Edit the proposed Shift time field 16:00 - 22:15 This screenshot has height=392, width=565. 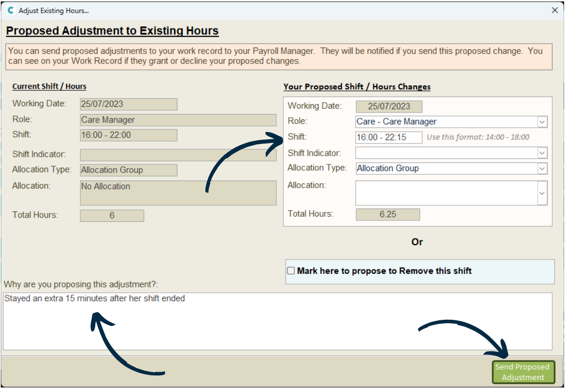click(x=389, y=137)
